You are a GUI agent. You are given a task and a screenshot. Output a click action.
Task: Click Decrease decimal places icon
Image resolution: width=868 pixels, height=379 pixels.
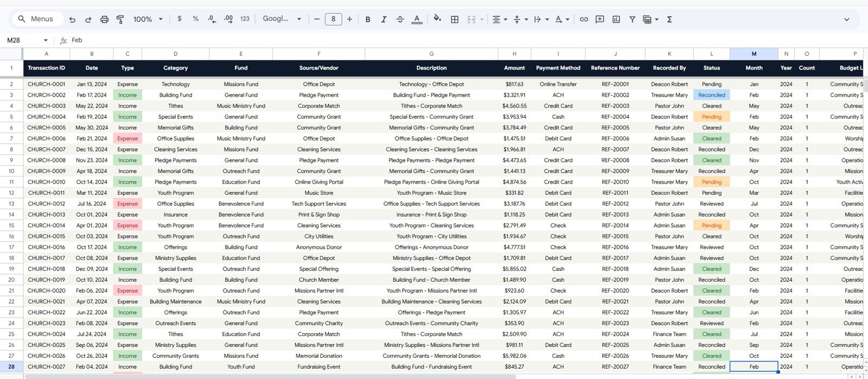[212, 19]
